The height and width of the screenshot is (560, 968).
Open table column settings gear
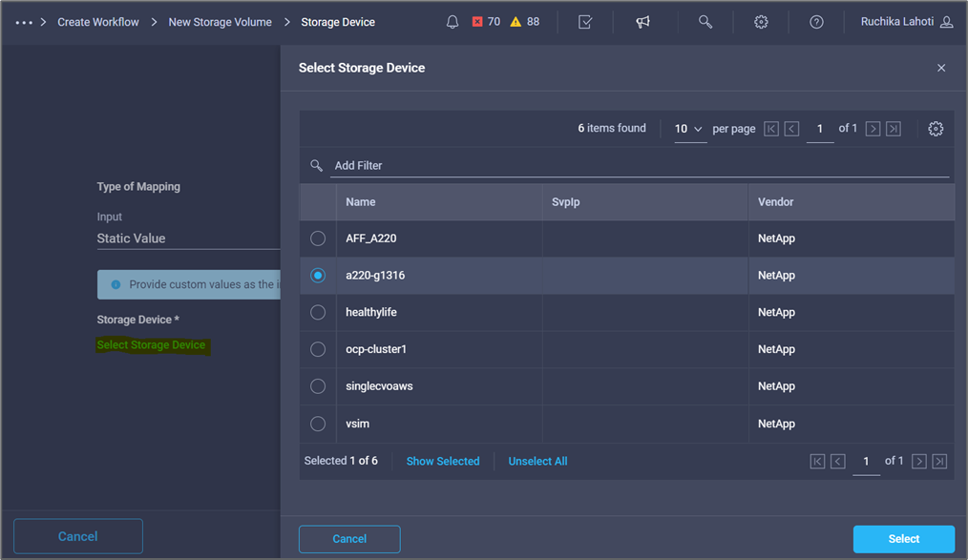(936, 129)
